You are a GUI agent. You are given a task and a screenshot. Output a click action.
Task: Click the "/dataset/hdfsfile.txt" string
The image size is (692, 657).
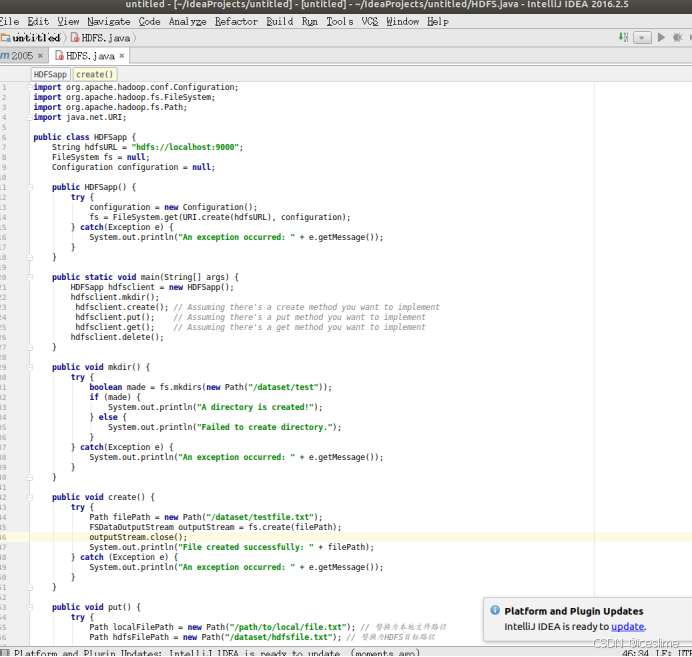coord(278,637)
